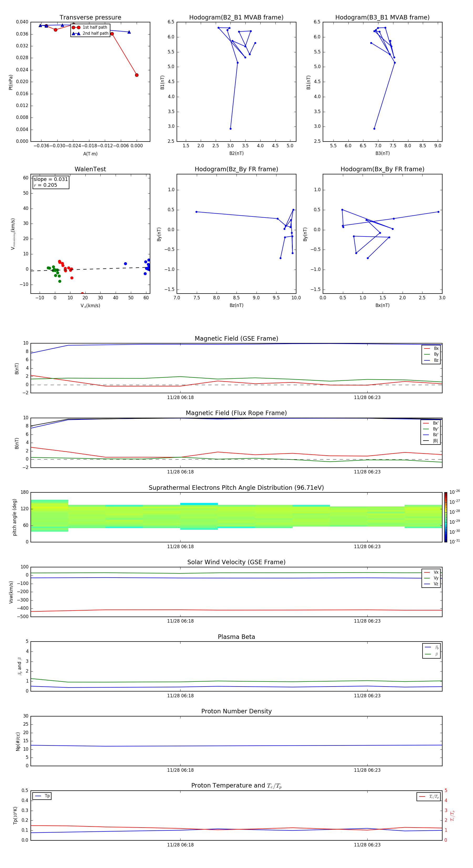Click 'Proton Number Density' title
The height and width of the screenshot is (868, 473).
click(236, 711)
